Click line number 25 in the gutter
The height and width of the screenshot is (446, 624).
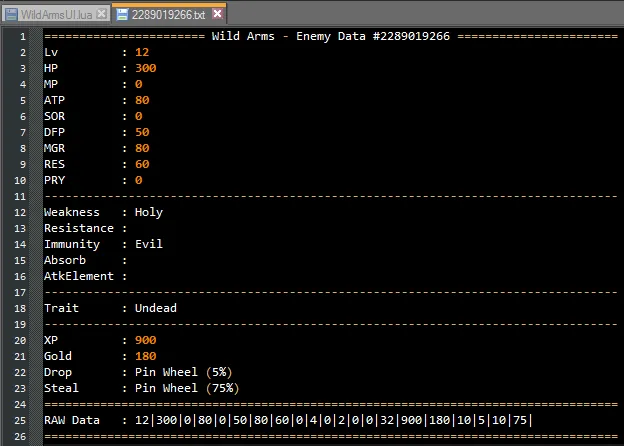20,421
